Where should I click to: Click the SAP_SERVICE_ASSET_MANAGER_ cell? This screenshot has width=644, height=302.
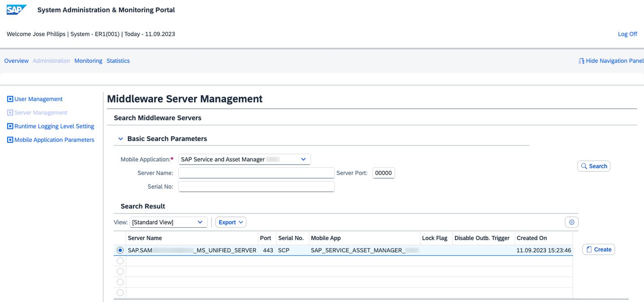(364, 251)
